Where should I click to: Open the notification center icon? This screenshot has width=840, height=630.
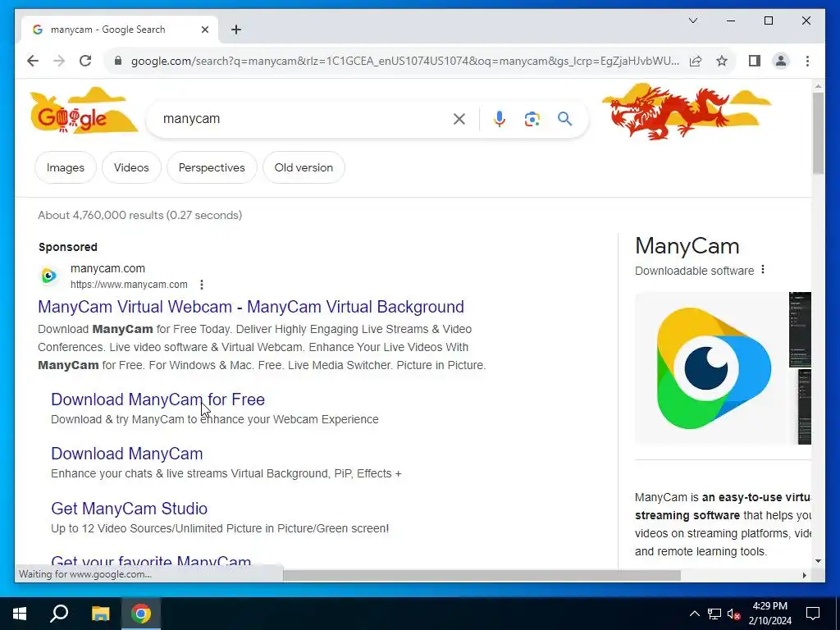click(813, 614)
